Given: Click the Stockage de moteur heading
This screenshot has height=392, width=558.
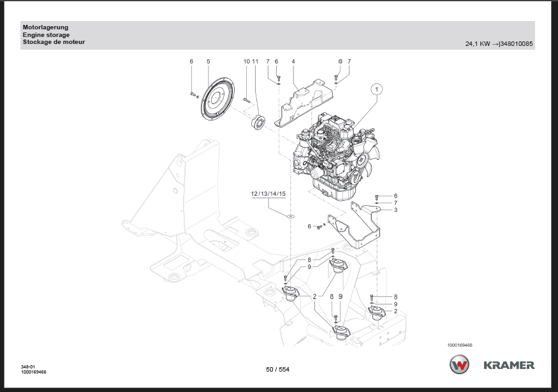Looking at the screenshot, I should coord(54,42).
